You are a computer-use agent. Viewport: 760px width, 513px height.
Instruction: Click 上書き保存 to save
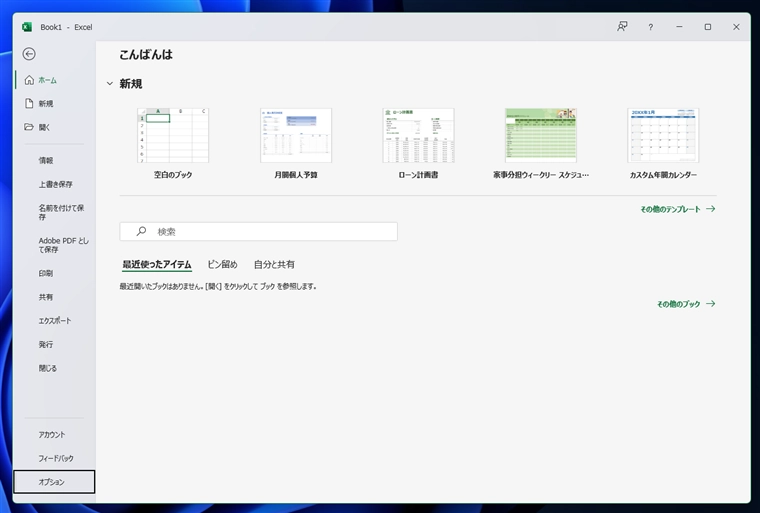55,184
